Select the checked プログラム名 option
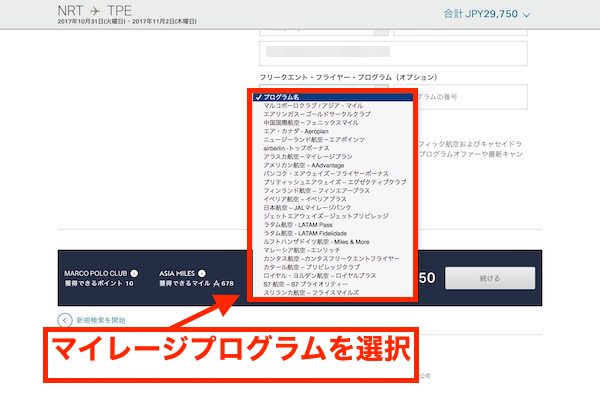Screen dimensions: 600x400 pyautogui.click(x=333, y=97)
